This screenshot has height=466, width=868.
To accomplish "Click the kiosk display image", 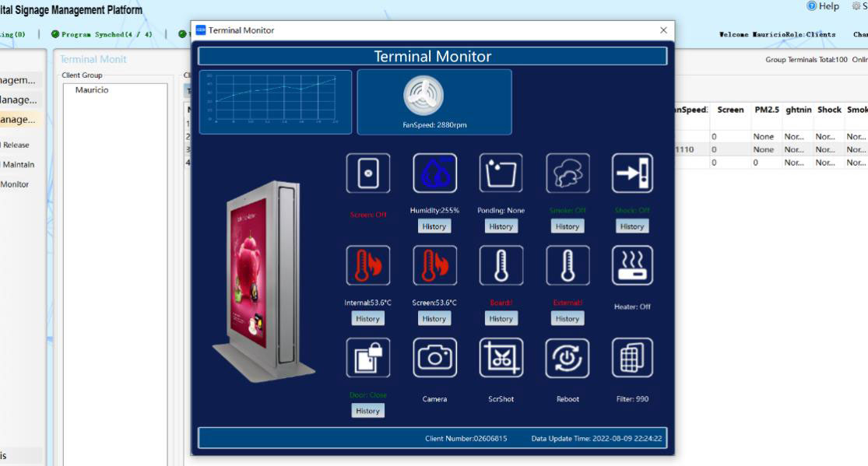I will point(263,281).
